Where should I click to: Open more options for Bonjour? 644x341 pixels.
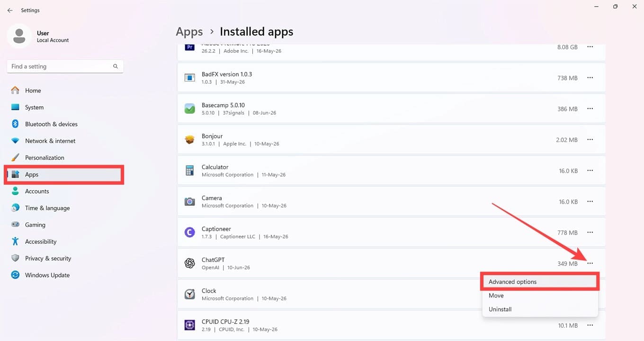tap(590, 140)
